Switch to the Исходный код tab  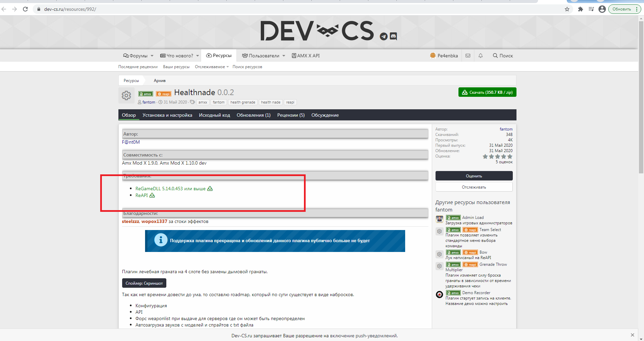[x=215, y=115]
